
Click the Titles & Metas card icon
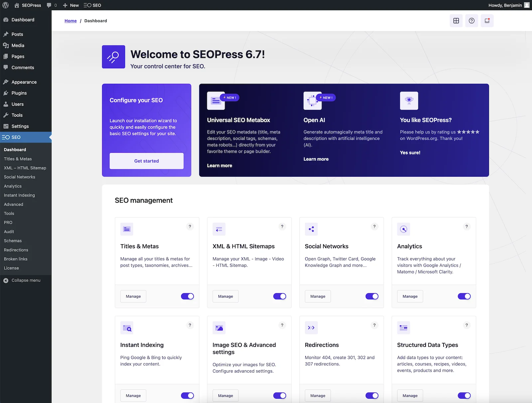127,229
